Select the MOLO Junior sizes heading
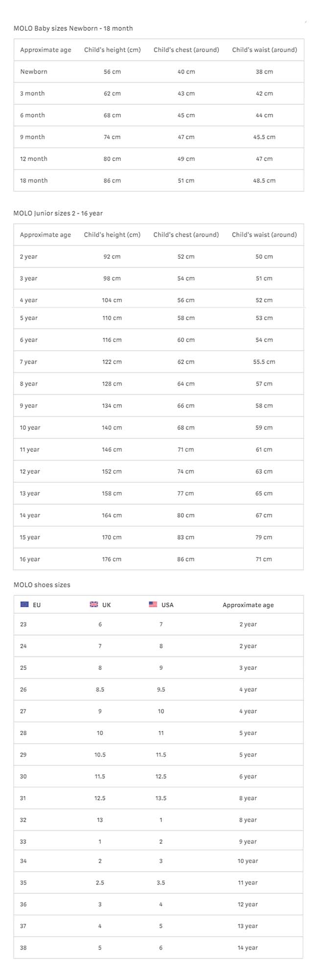 point(58,213)
